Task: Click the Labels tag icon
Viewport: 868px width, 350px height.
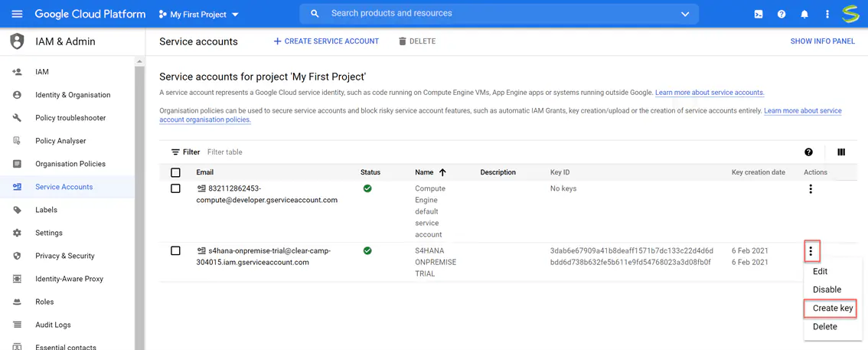Action: pos(17,210)
